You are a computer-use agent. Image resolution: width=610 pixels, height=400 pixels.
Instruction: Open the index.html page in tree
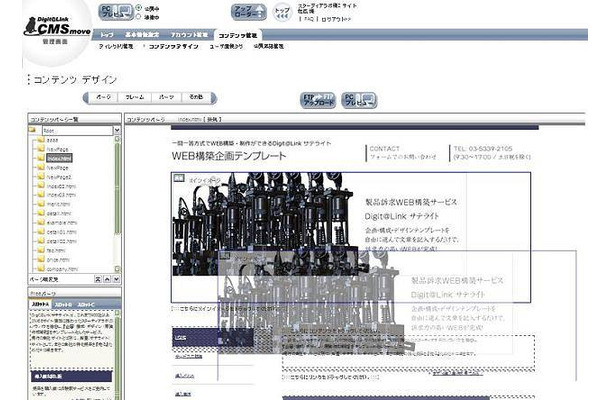(61, 157)
